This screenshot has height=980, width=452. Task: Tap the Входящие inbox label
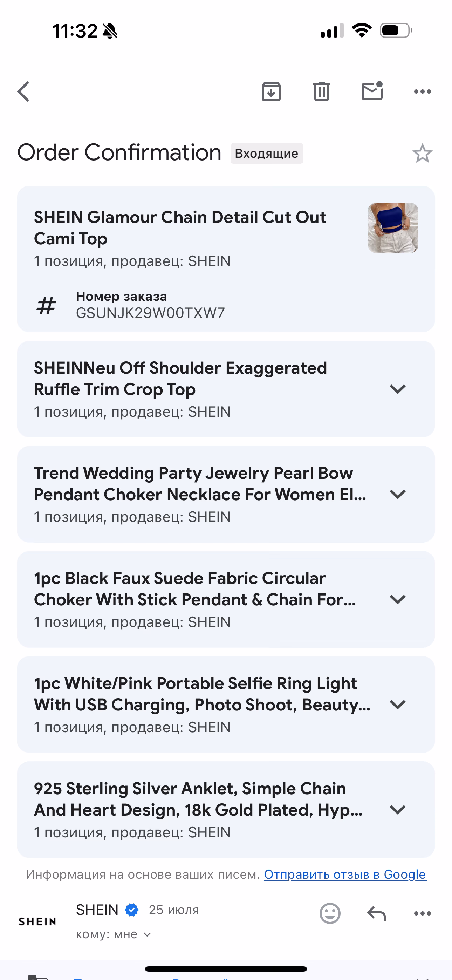coord(266,153)
